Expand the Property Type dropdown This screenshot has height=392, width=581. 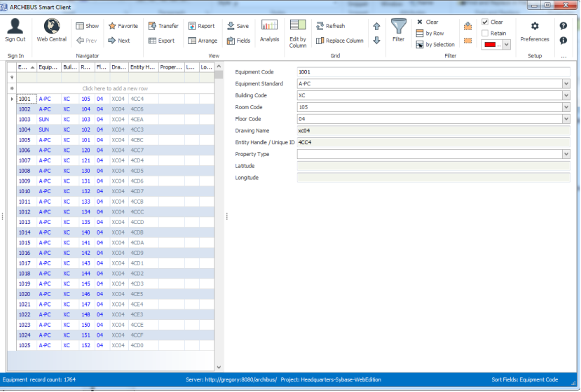(x=566, y=154)
